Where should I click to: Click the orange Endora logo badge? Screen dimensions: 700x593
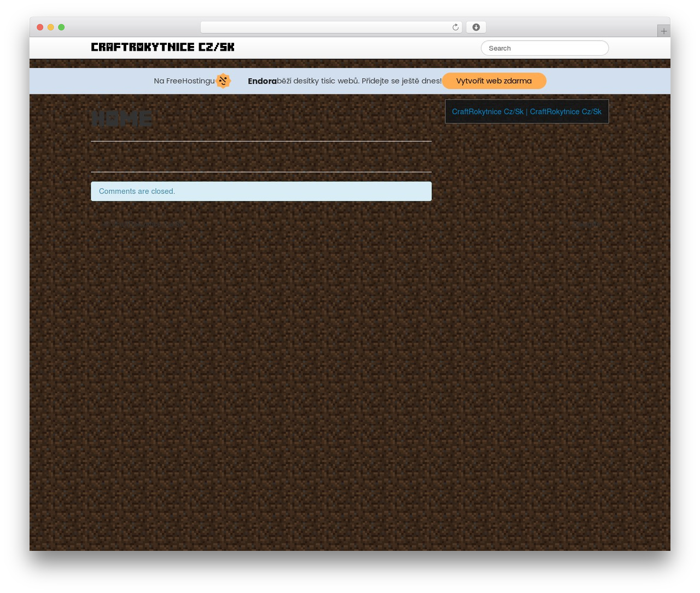[223, 81]
